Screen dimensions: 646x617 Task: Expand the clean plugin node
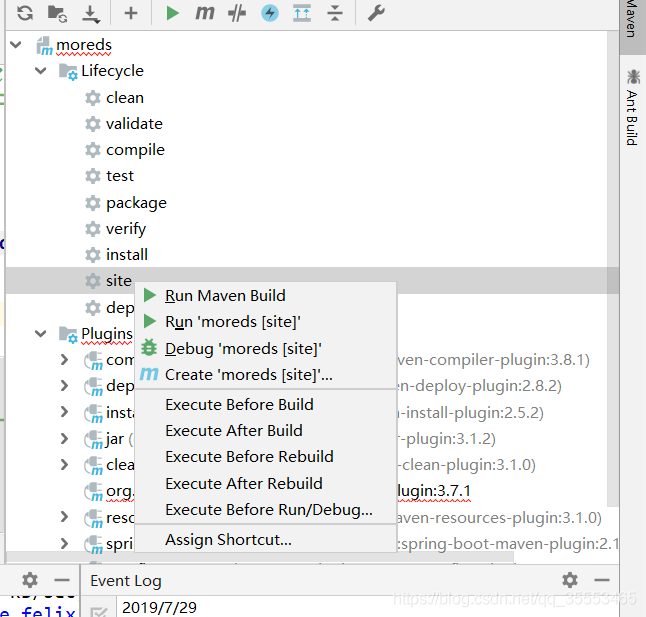pos(64,465)
